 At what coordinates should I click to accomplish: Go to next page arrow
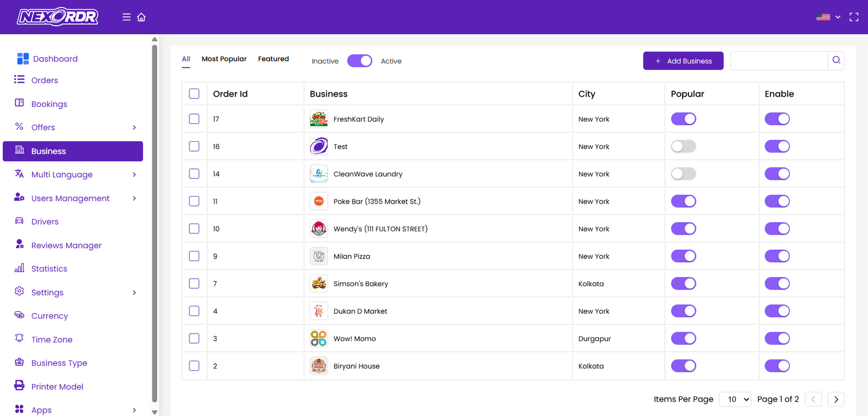coord(836,399)
